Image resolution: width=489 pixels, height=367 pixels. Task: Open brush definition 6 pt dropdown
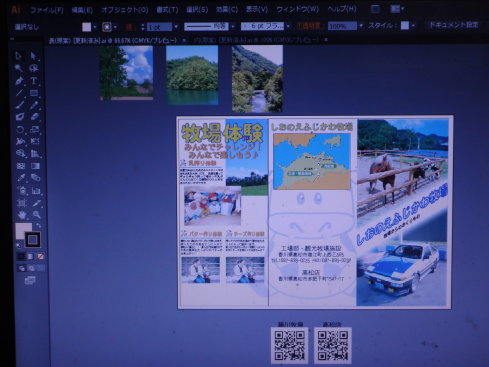[288, 26]
